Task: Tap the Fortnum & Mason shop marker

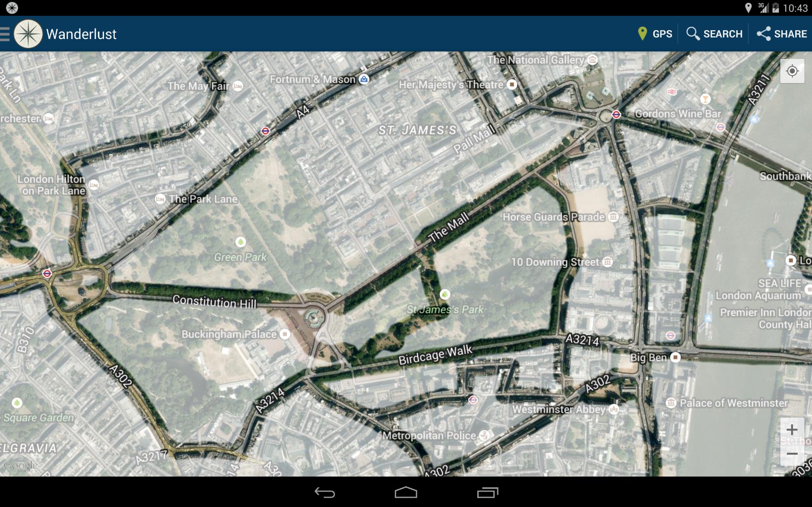Action: [x=364, y=79]
